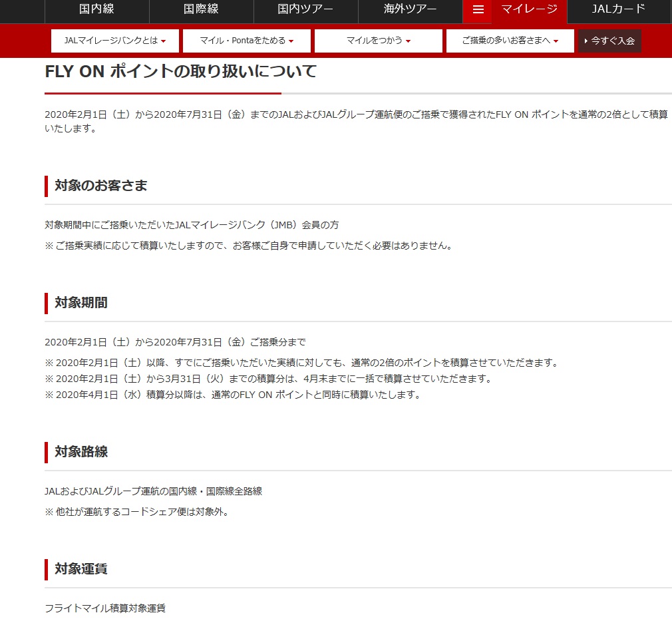Click the 対象のお客さま section heading

point(100,186)
